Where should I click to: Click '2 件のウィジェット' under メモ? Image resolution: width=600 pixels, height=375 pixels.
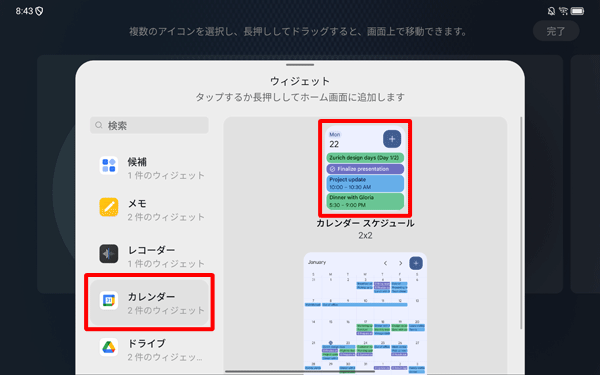coord(166,217)
